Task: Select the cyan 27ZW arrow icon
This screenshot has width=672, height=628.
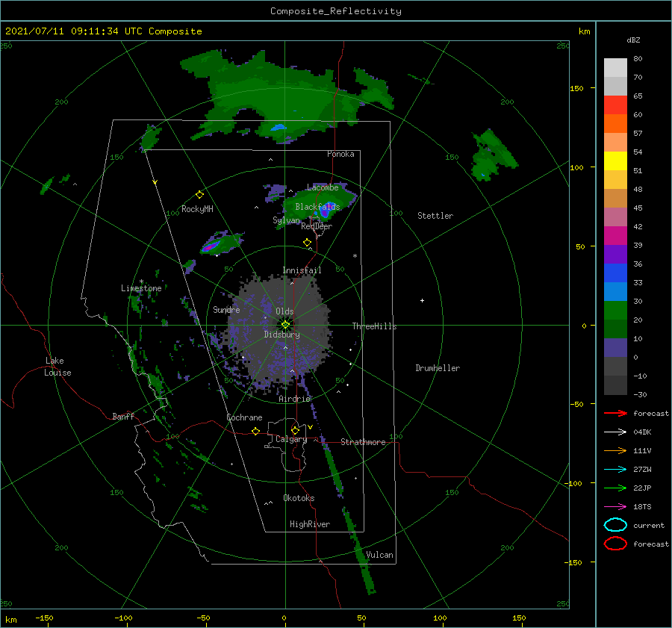Action: tap(615, 470)
